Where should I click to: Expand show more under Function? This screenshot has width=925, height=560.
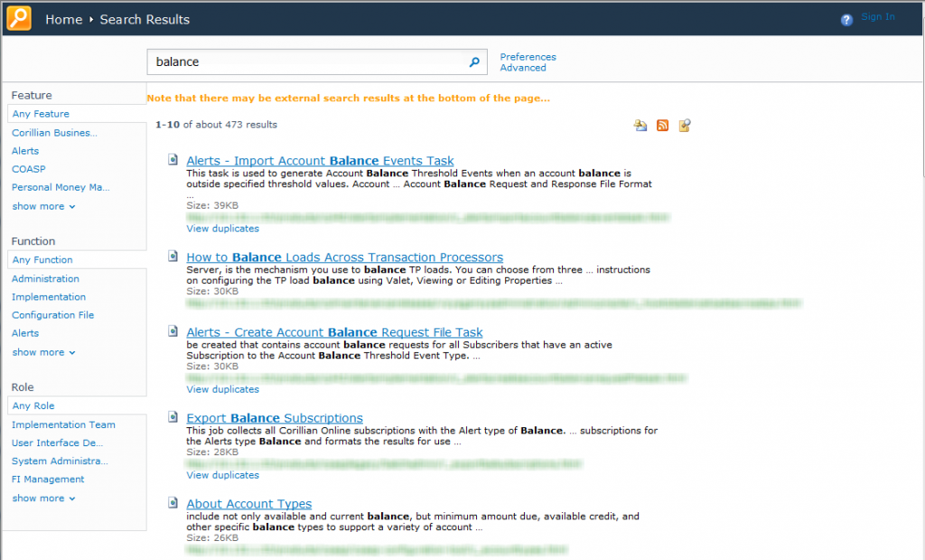pos(43,352)
